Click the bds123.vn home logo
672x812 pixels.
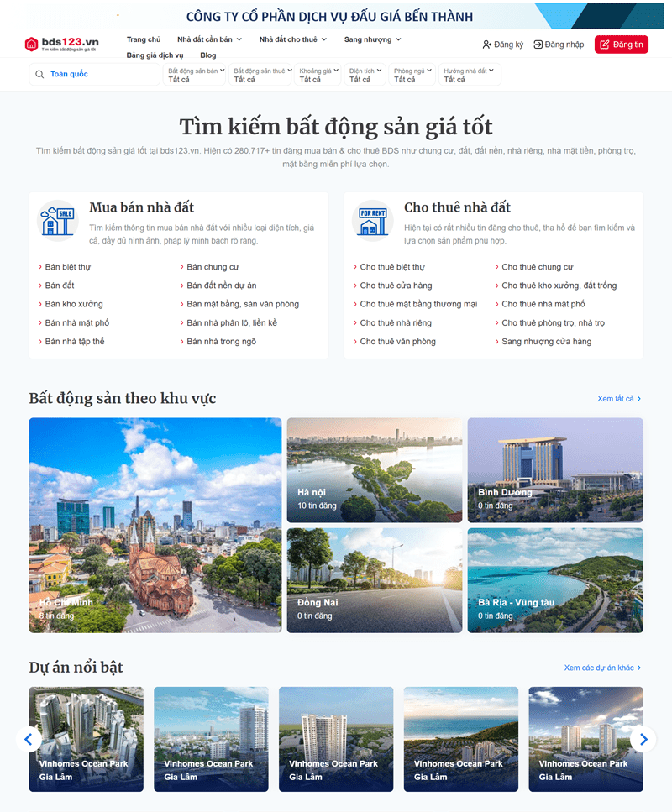point(61,44)
